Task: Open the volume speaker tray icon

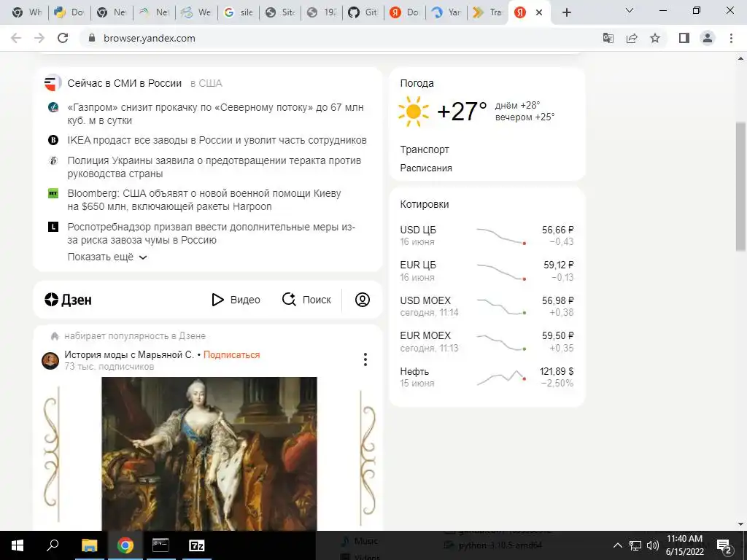Action: coord(653,545)
